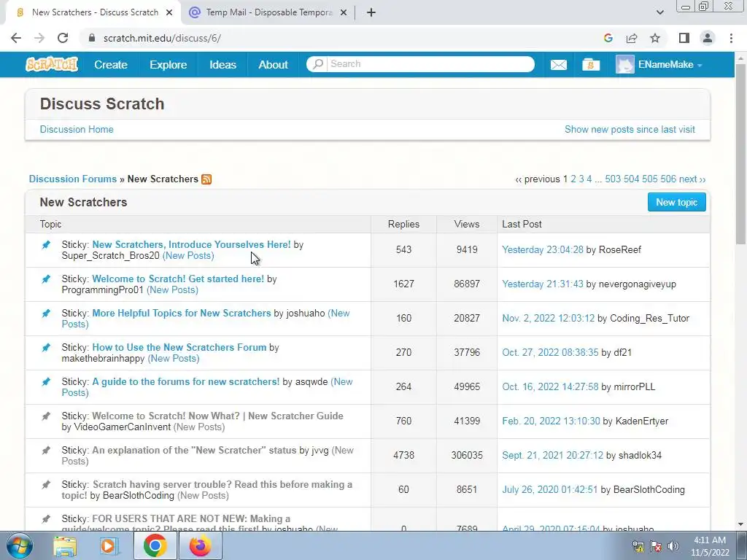Go back using the browser back arrow

point(16,38)
